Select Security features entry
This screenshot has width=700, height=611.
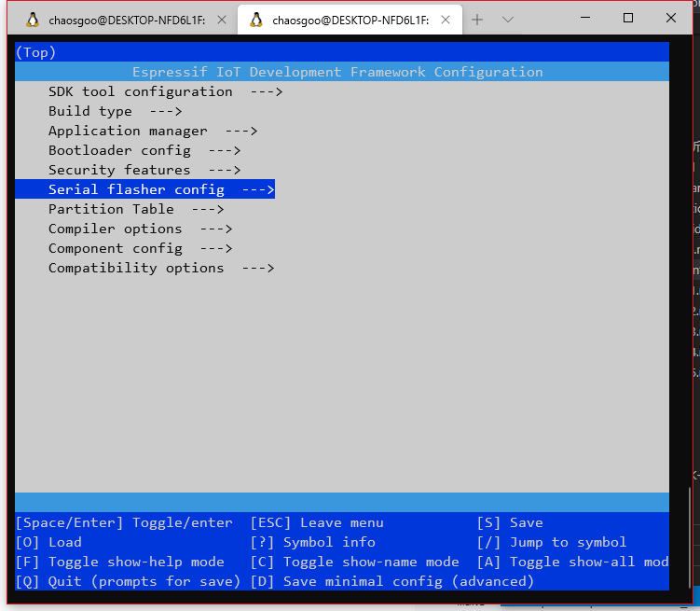144,170
